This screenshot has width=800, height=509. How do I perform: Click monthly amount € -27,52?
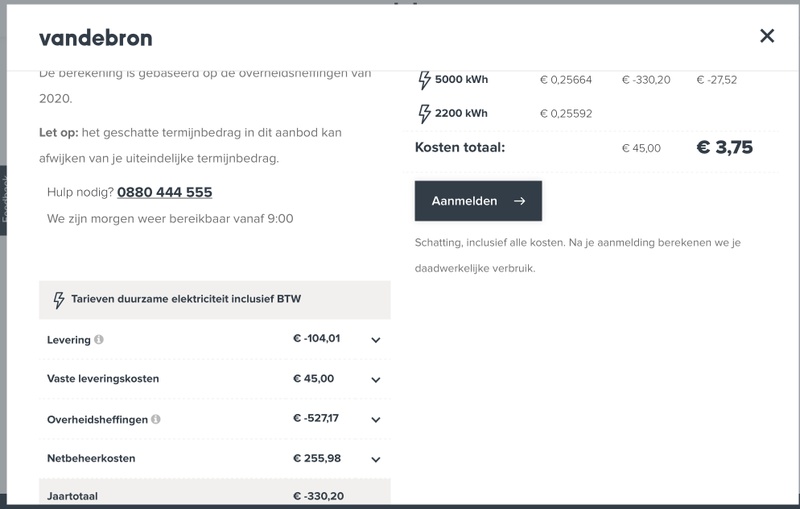pos(716,80)
